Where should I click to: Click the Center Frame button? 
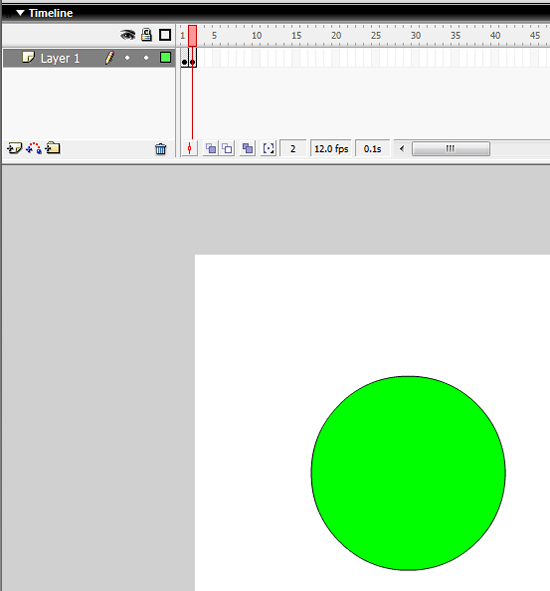click(190, 149)
